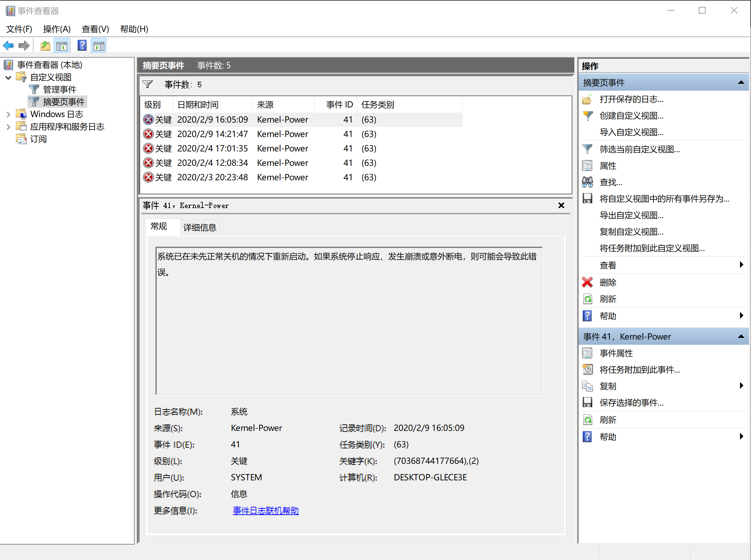Click 导出自定义视图... action
The width and height of the screenshot is (751, 560).
click(x=631, y=215)
